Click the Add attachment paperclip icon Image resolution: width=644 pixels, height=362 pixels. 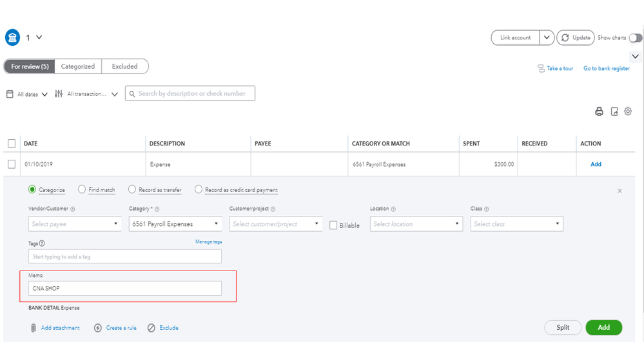pyautogui.click(x=34, y=328)
